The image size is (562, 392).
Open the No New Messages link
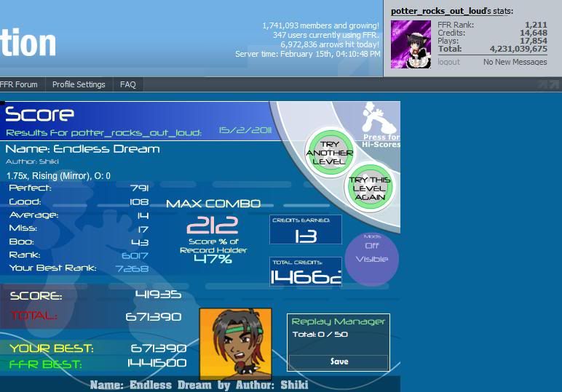click(515, 63)
